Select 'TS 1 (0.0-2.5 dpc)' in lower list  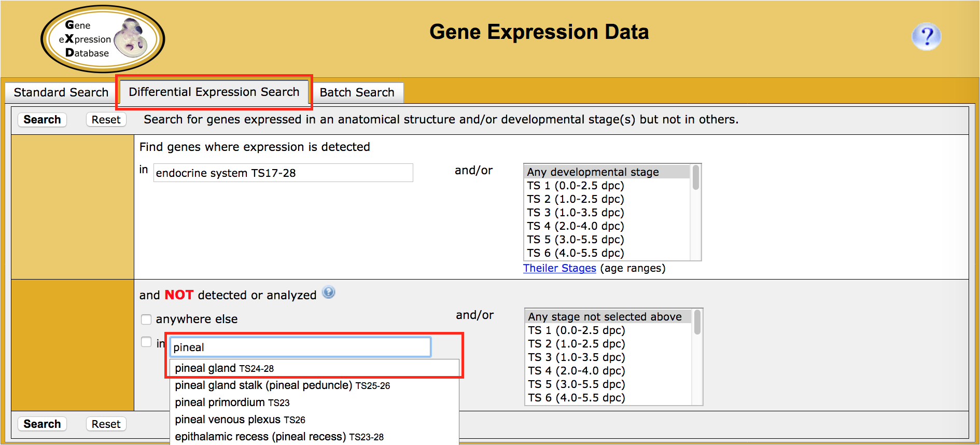click(x=608, y=330)
